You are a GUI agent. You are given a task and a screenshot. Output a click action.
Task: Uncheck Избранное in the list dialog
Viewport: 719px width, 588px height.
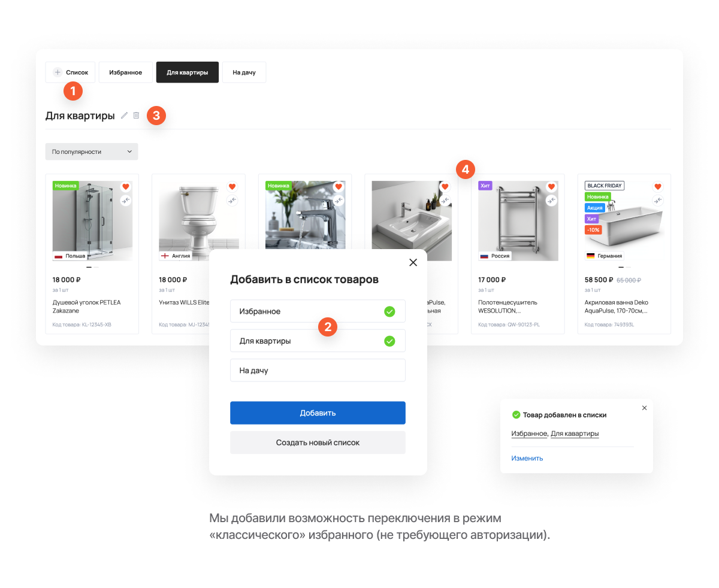[389, 311]
